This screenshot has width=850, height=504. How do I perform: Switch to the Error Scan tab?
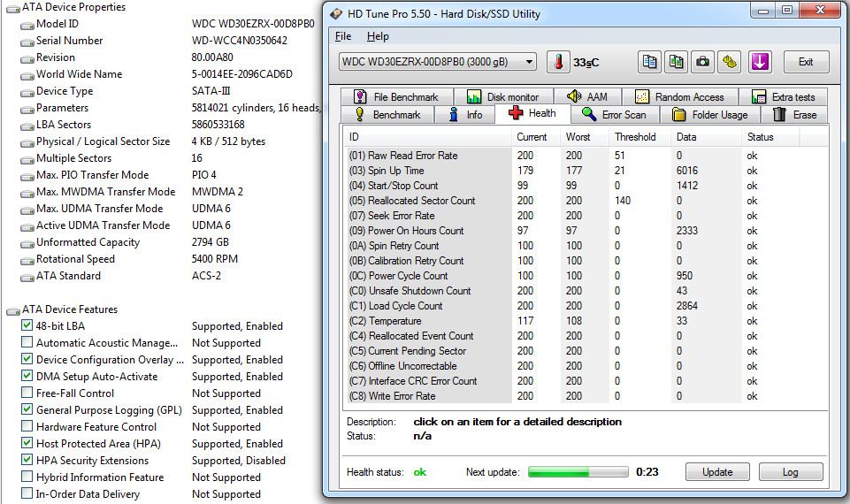tap(615, 115)
